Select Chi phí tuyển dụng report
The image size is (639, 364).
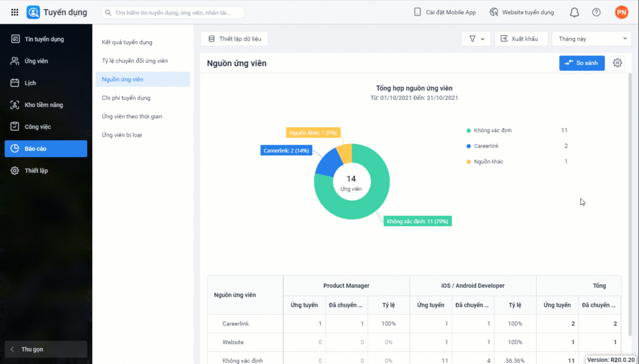(126, 98)
